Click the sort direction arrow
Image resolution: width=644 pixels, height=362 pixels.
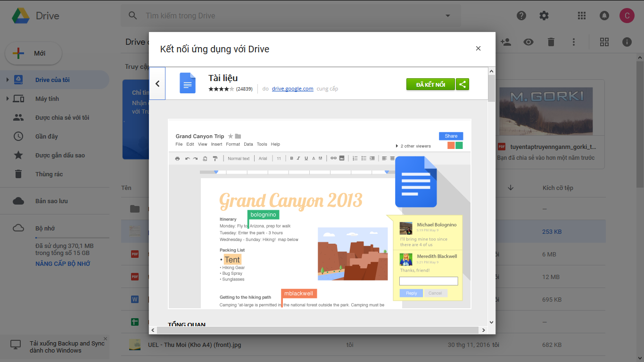(511, 188)
